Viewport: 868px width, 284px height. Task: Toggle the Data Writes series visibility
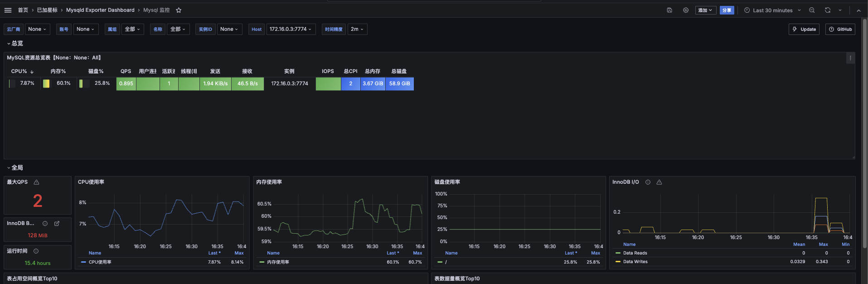tap(635, 262)
